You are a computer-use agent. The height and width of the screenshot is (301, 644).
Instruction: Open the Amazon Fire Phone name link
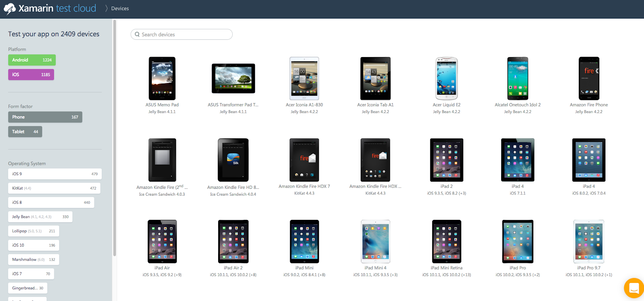point(589,105)
